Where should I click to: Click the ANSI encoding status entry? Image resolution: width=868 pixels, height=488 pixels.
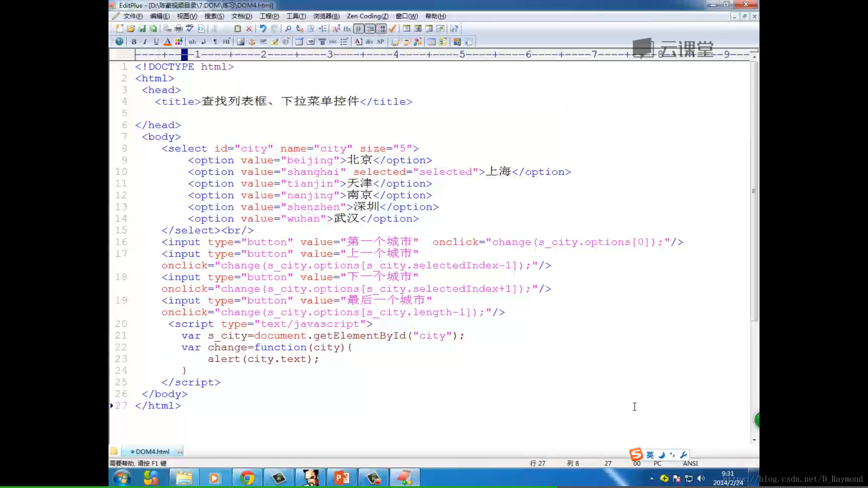(x=690, y=463)
